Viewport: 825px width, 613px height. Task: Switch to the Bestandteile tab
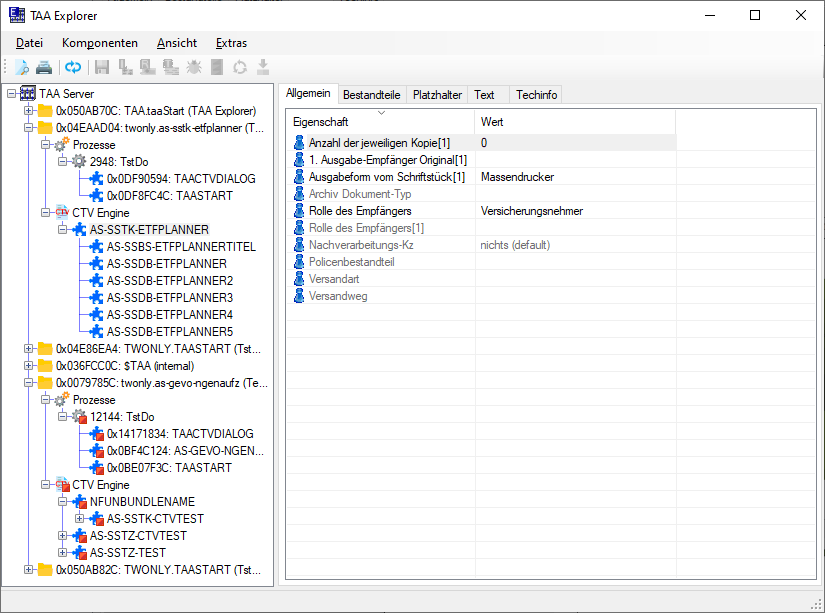[371, 95]
